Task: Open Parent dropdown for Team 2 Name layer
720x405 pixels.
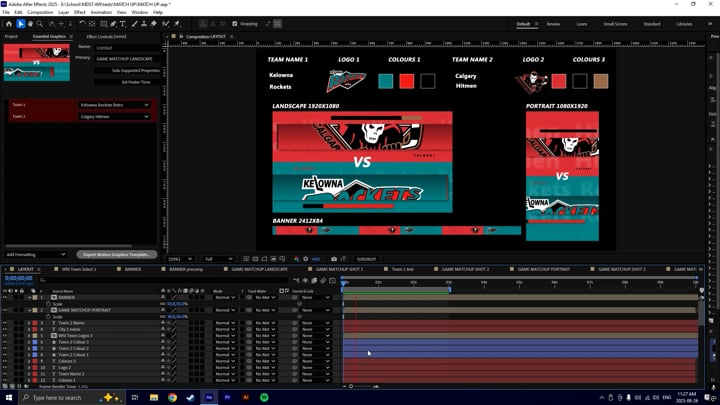Action: [315, 323]
